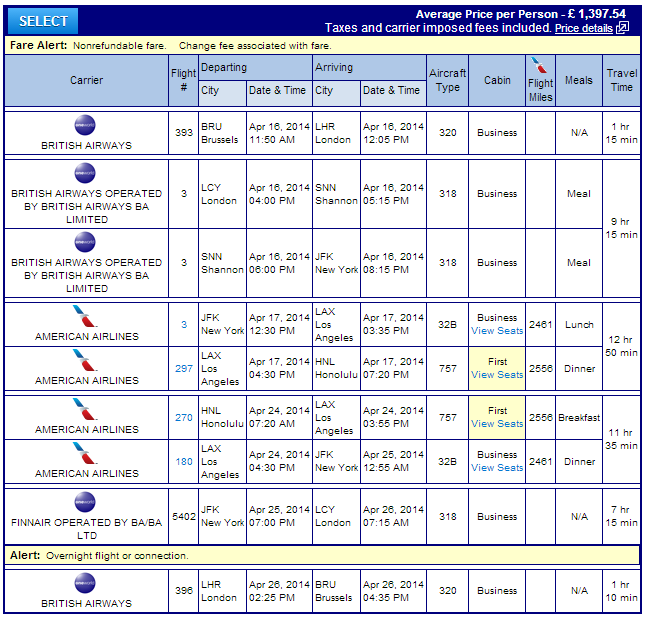
Task: Click the blue SELECT button
Action: click(x=43, y=21)
